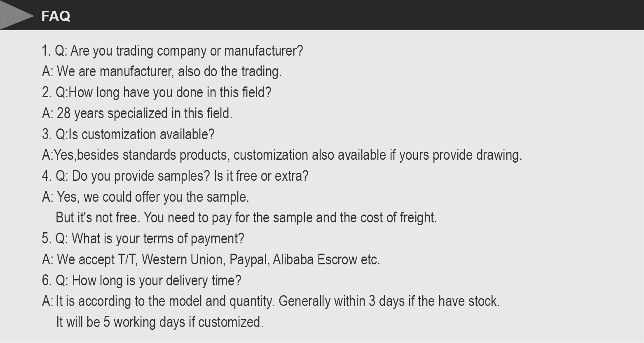Select question 4 'Do you provide samples?'

[126, 176]
